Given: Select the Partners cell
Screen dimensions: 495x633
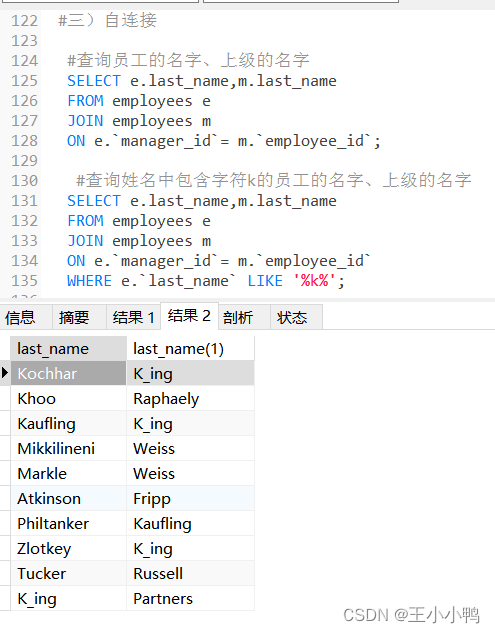Looking at the screenshot, I should click(x=191, y=599).
